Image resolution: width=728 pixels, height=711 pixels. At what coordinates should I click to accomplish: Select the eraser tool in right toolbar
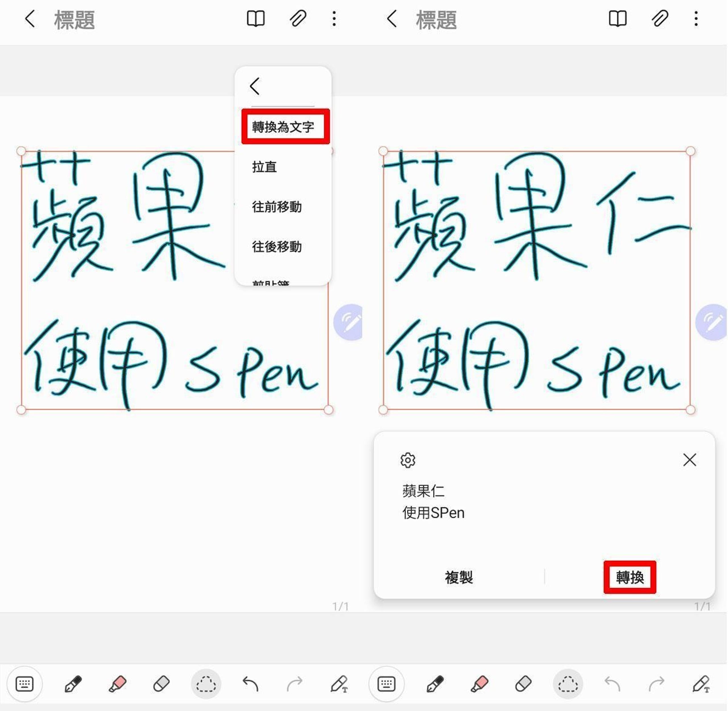pyautogui.click(x=523, y=684)
